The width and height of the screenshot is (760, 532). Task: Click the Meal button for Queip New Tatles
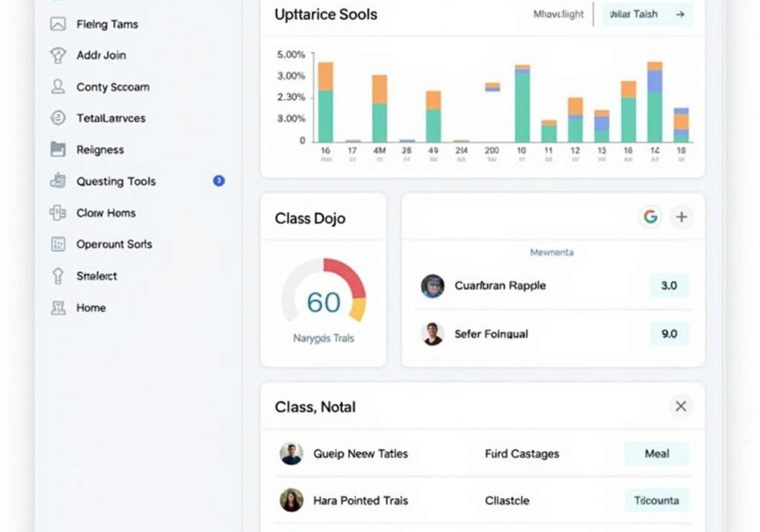(x=656, y=453)
